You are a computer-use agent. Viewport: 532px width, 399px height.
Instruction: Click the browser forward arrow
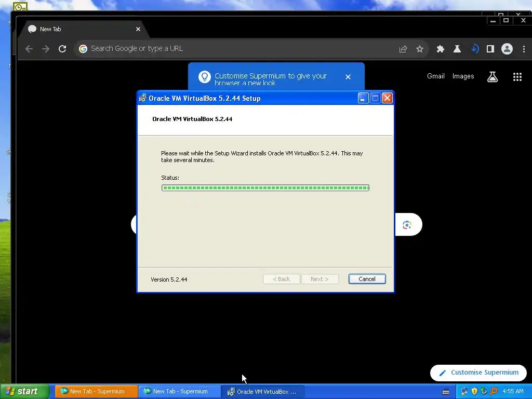point(46,49)
